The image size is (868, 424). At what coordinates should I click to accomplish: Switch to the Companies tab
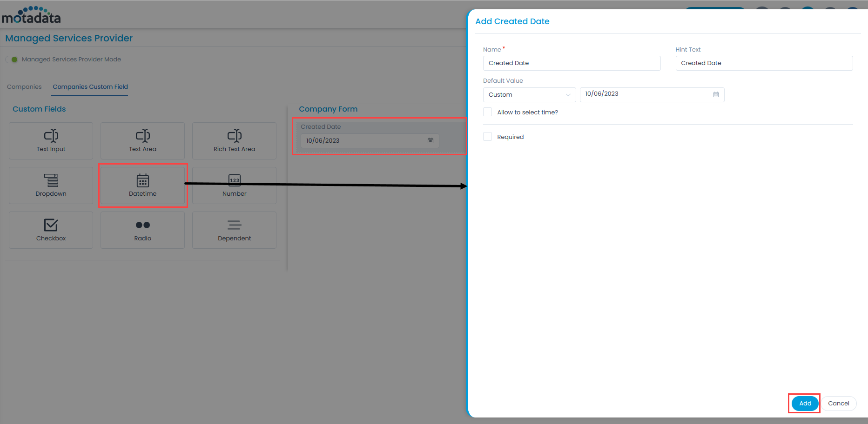click(24, 86)
